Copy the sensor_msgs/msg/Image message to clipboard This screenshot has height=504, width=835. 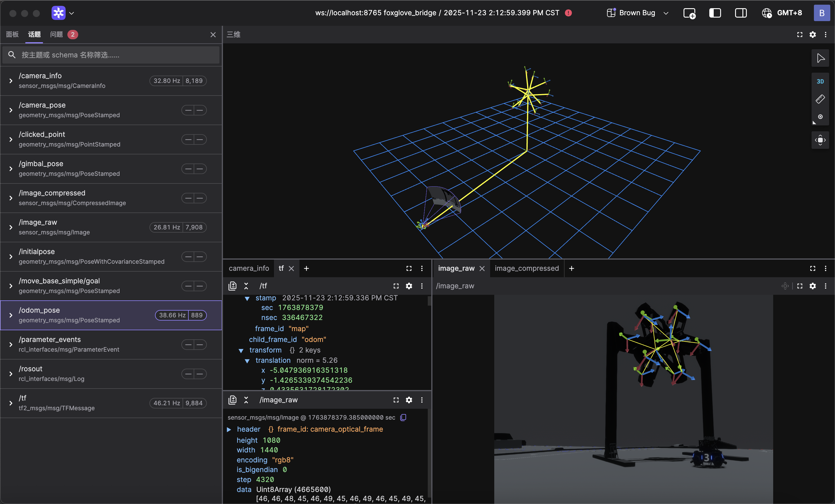coord(403,418)
